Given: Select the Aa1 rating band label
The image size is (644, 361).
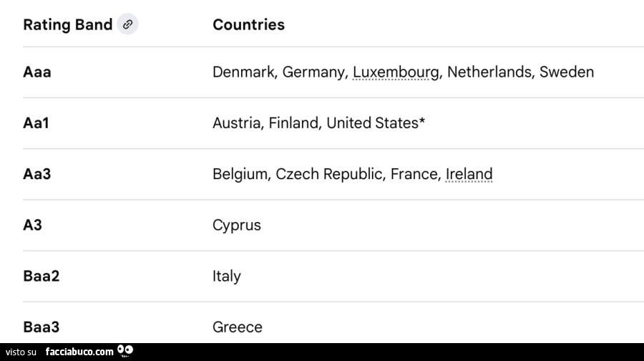Looking at the screenshot, I should point(36,123).
